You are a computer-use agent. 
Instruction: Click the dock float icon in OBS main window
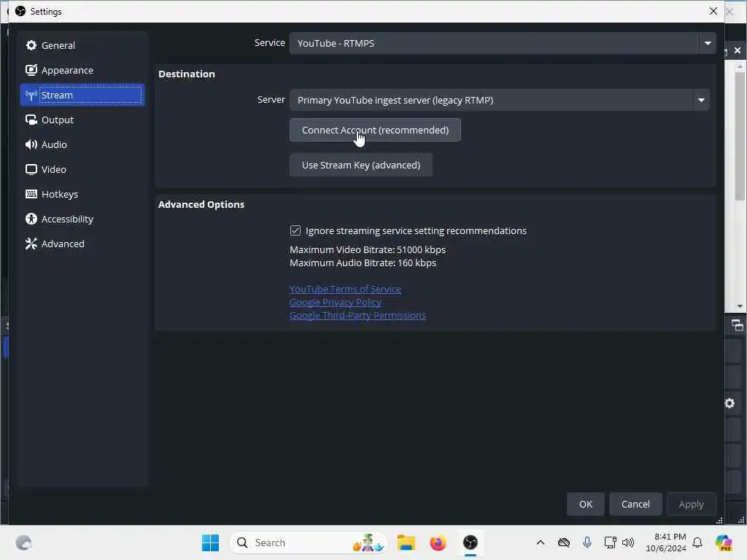(x=737, y=325)
